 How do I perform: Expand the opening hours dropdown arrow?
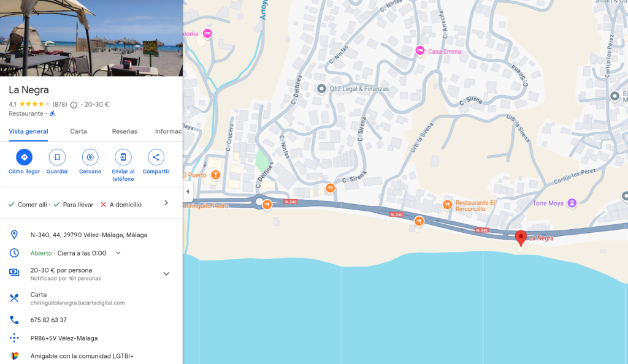pyautogui.click(x=118, y=253)
